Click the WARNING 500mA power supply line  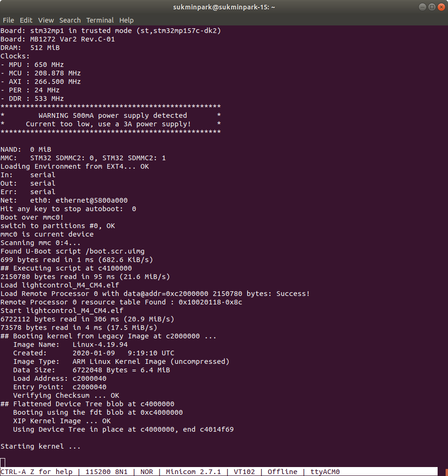113,115
